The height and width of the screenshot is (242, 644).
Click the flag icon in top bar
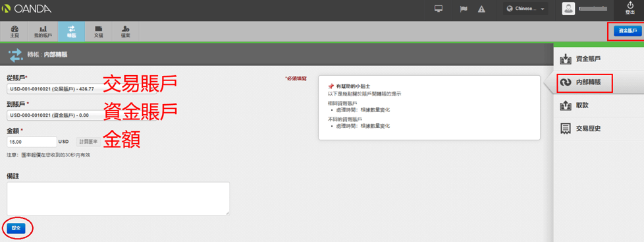[464, 9]
